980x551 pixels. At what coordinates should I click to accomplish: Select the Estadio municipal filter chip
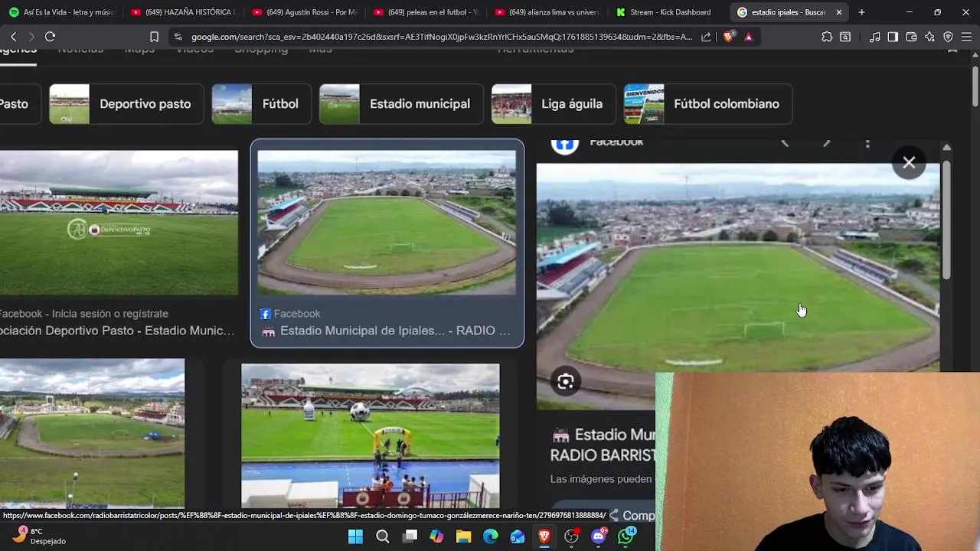pyautogui.click(x=401, y=104)
